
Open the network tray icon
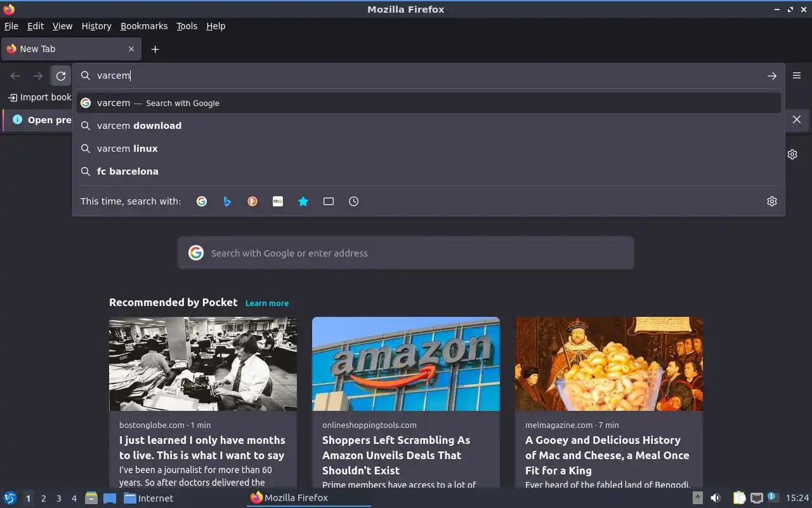[x=756, y=498]
